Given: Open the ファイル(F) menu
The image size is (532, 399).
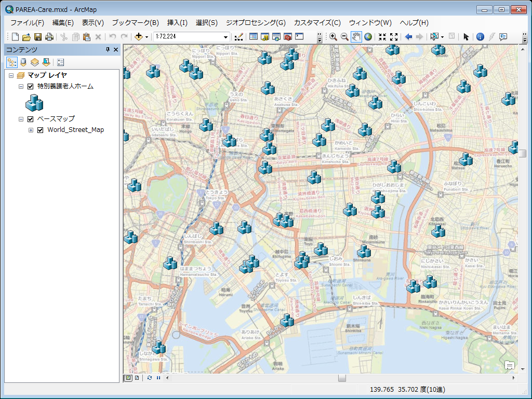Looking at the screenshot, I should [27, 23].
